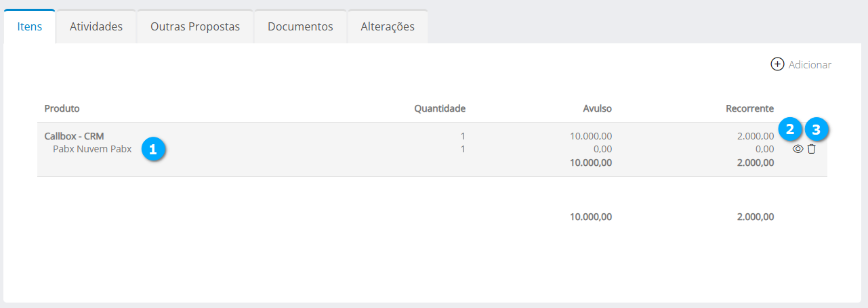Click the eye icon to view the item
The image size is (868, 308).
798,149
